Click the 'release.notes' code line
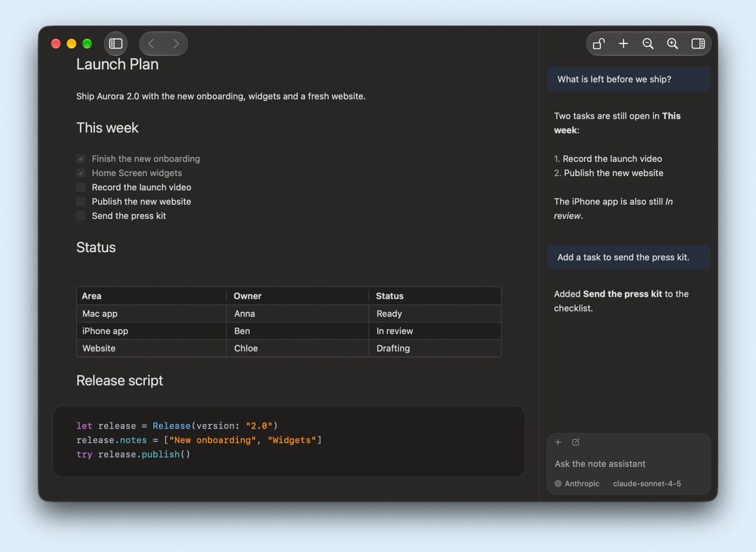The image size is (756, 552). pyautogui.click(x=199, y=440)
